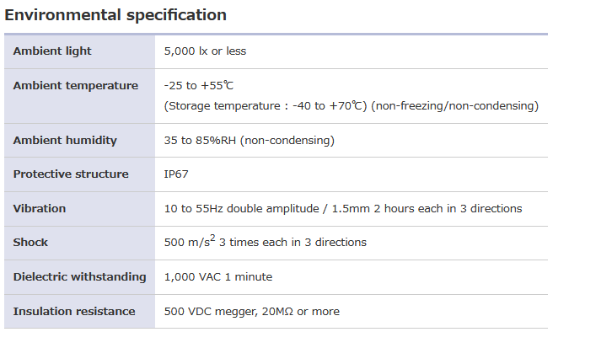
Task: Click the word specification in the title
Action: tap(176, 16)
